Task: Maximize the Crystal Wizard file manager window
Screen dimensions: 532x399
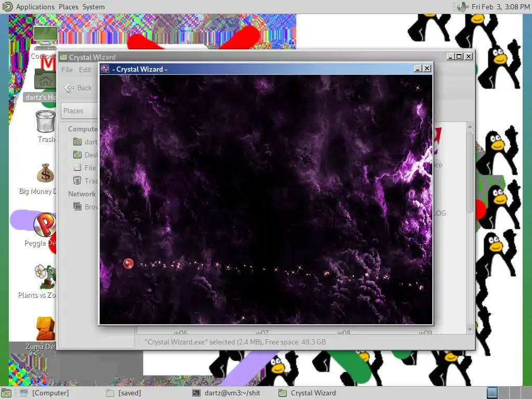Action: point(459,57)
